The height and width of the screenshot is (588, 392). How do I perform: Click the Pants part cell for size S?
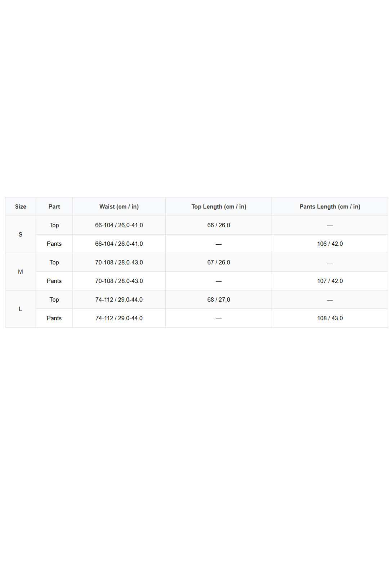54,244
